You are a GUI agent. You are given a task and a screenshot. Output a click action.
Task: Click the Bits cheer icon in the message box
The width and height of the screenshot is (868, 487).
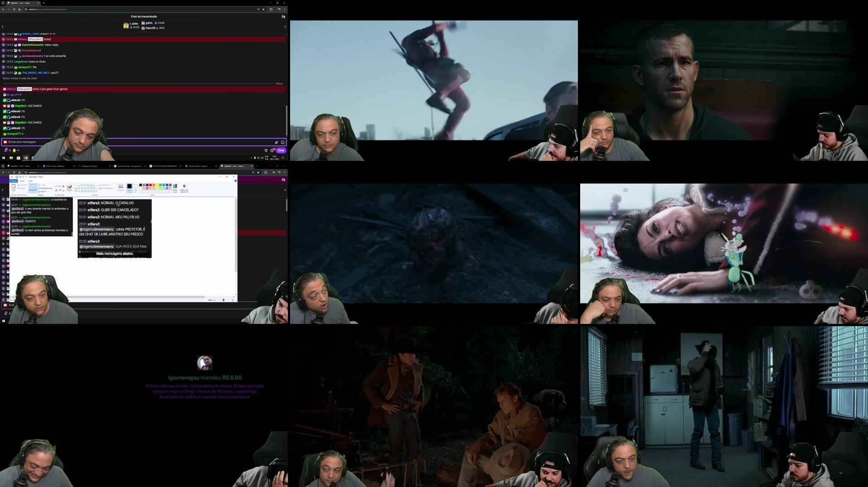tap(276, 142)
